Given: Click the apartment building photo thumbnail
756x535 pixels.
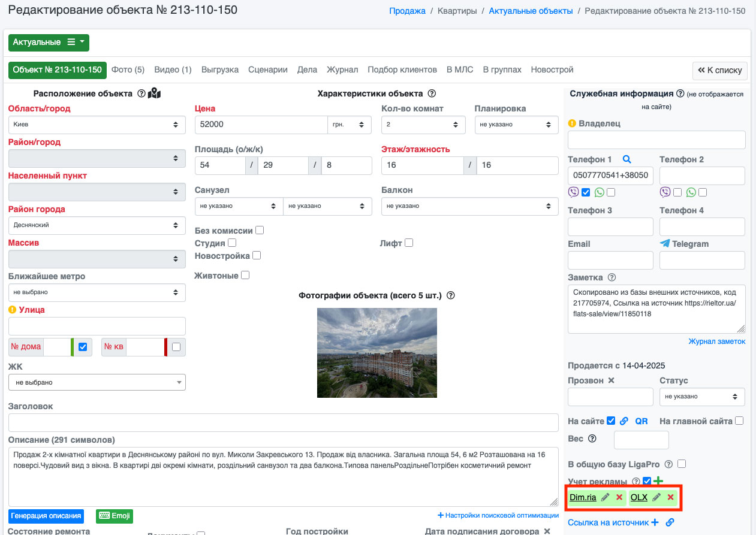Looking at the screenshot, I should pyautogui.click(x=377, y=352).
